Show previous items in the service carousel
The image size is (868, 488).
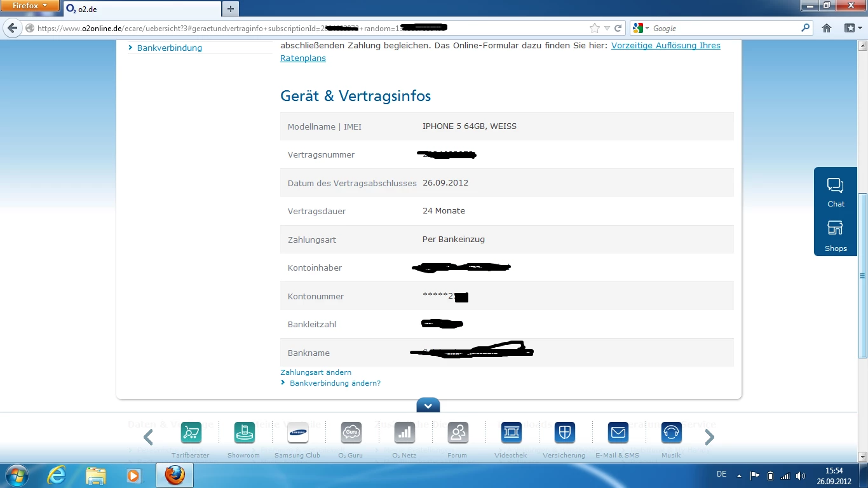pos(148,437)
